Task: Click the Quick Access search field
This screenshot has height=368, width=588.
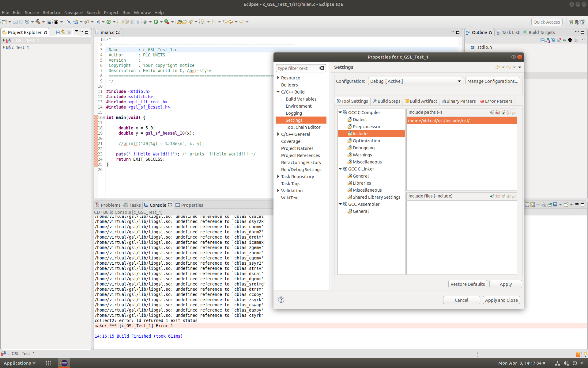Action: 547,22
